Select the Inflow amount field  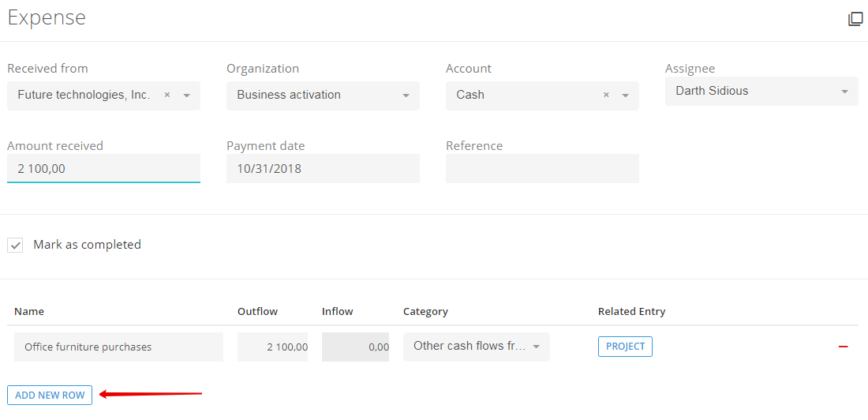tap(355, 347)
